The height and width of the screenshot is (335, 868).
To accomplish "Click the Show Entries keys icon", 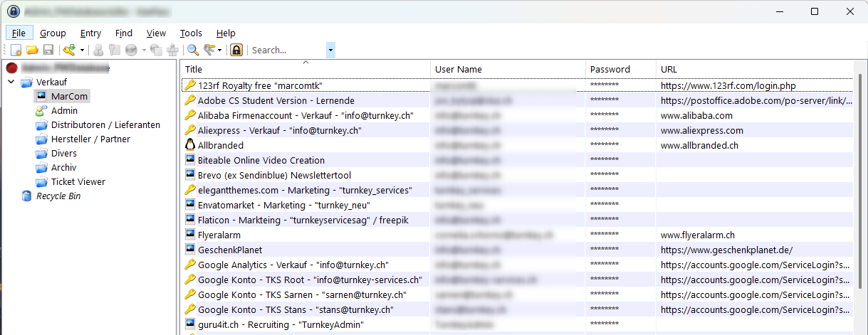I will (x=209, y=50).
